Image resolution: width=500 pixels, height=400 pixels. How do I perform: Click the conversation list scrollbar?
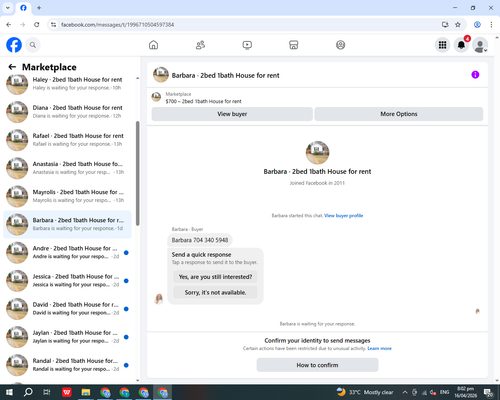click(137, 173)
